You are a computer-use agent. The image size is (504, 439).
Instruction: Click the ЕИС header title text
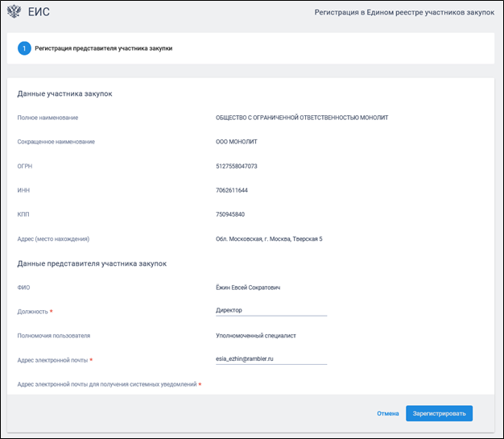tap(39, 12)
